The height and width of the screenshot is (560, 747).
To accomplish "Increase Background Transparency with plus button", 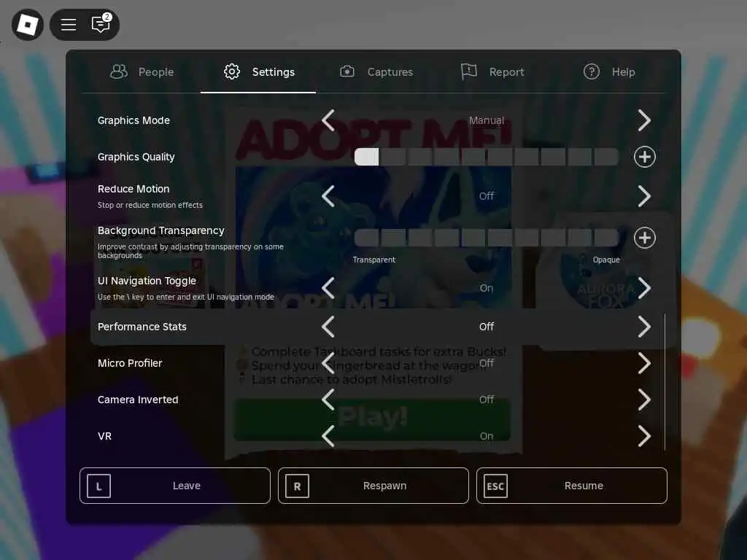I will (645, 238).
